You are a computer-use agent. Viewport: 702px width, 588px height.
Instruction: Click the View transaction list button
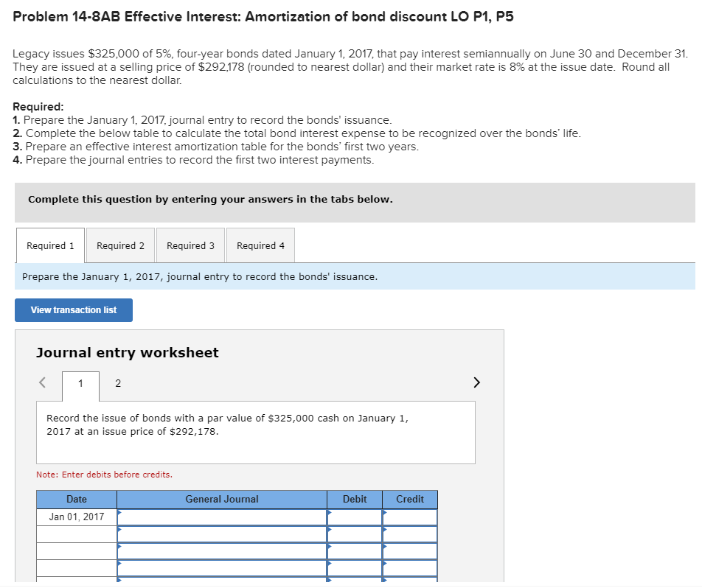click(x=73, y=309)
